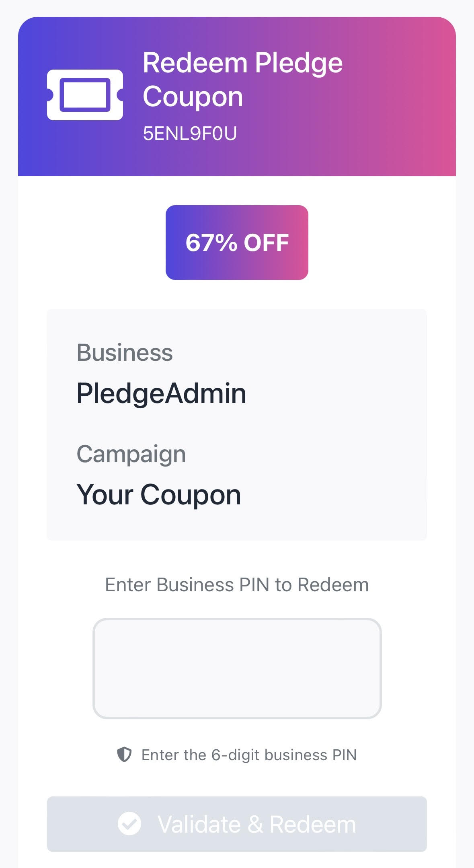Click the word Coupon in the header title
474x868 pixels.
click(193, 97)
